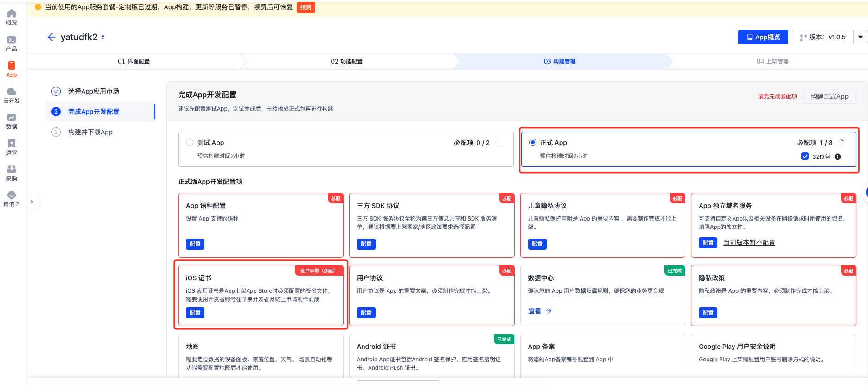Screen dimensions: 868x385
Task: Click 配置 in 儿童隐私协议 card
Action: pyautogui.click(x=537, y=244)
